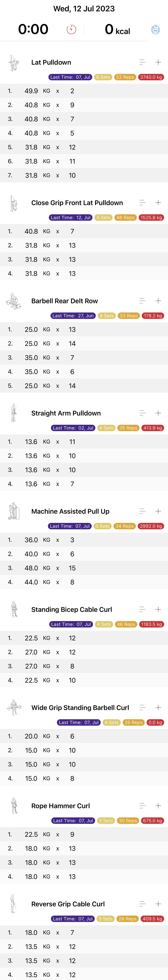
Task: Open the Lat Pulldown exercise illustration
Action: coord(14,63)
